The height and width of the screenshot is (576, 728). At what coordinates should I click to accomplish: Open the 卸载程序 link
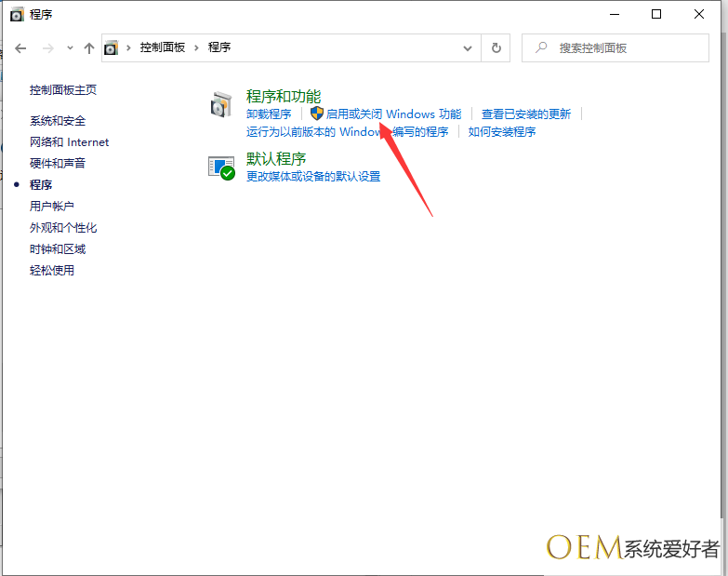coord(269,114)
